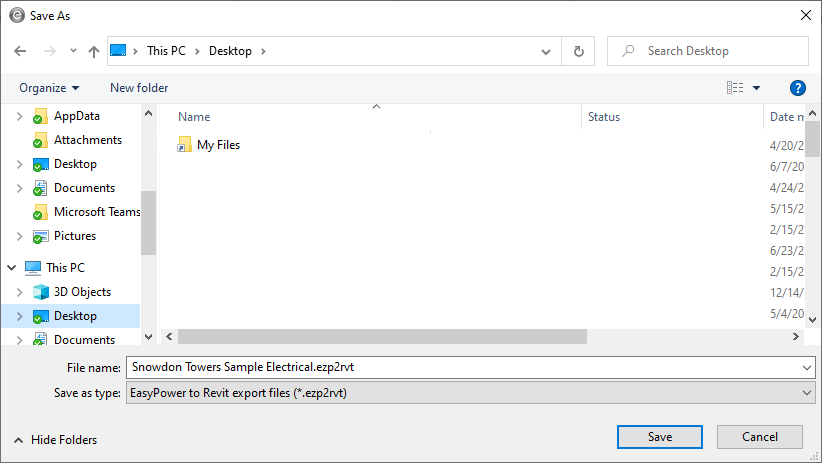Refresh the Desktop folder view
This screenshot has height=463, width=822.
point(578,51)
